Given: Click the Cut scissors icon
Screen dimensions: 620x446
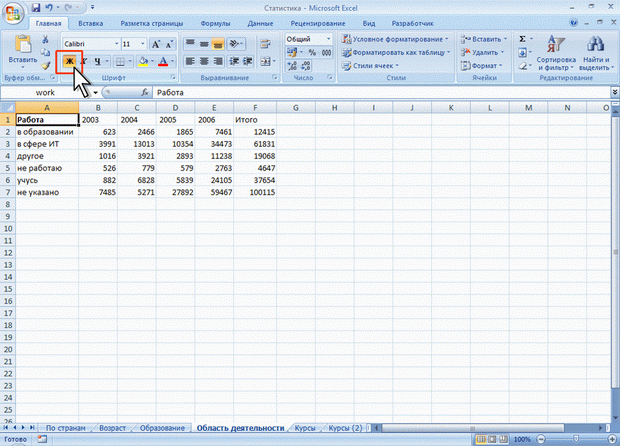Looking at the screenshot, I should (46, 39).
